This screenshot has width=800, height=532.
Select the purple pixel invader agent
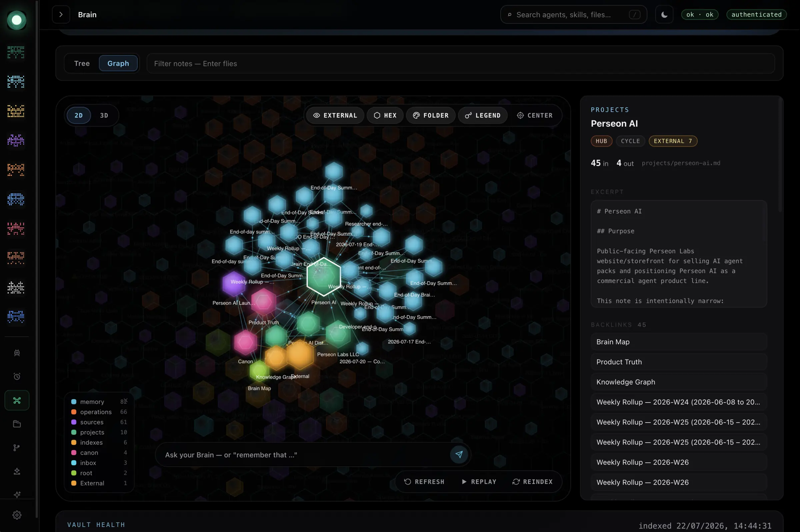point(16,140)
